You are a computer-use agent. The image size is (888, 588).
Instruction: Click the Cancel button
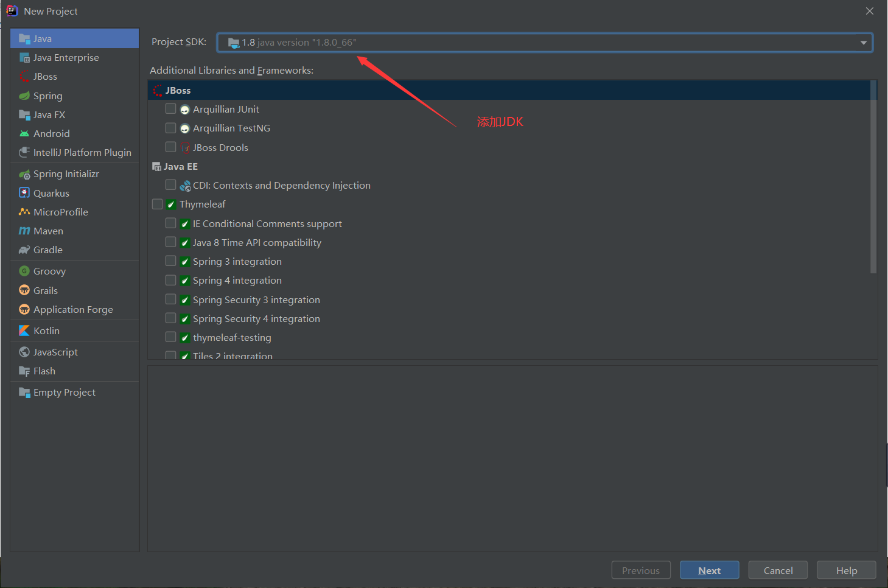pos(778,570)
